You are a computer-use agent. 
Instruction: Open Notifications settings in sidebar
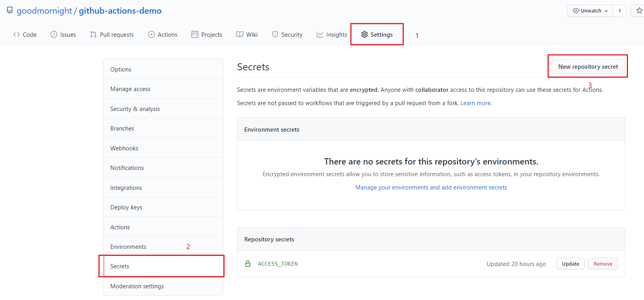pos(163,168)
